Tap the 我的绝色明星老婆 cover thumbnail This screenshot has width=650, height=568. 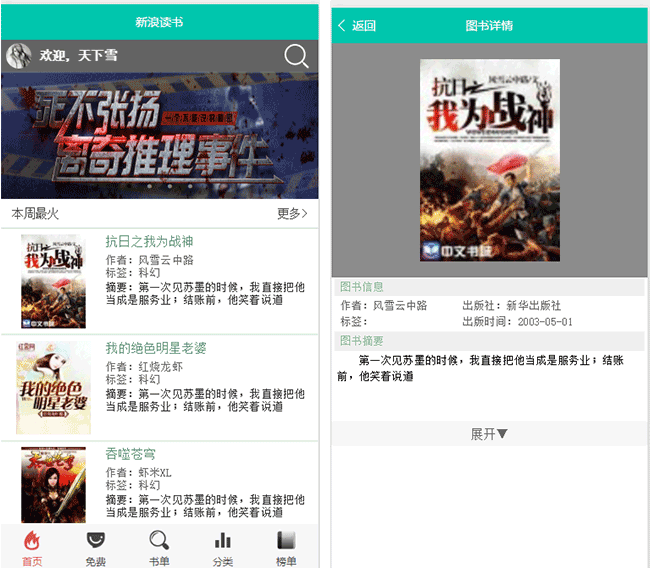[x=53, y=388]
